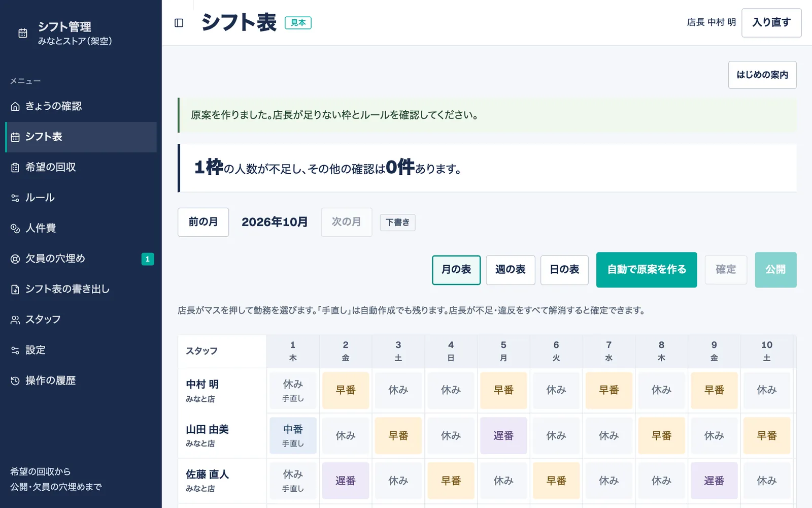The height and width of the screenshot is (508, 812).
Task: Click the 公開 button
Action: point(775,270)
